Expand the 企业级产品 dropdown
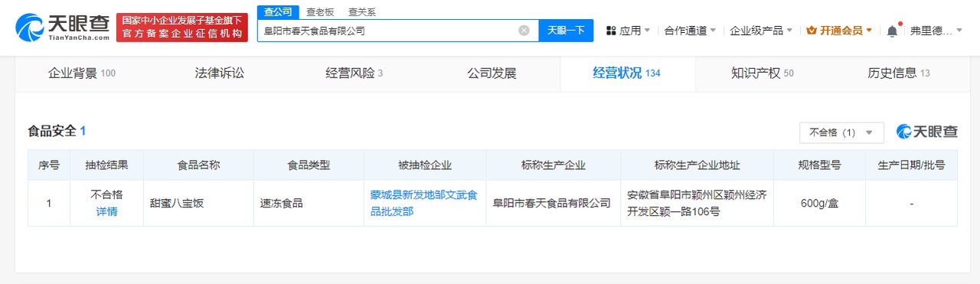The width and height of the screenshot is (980, 284). (762, 31)
